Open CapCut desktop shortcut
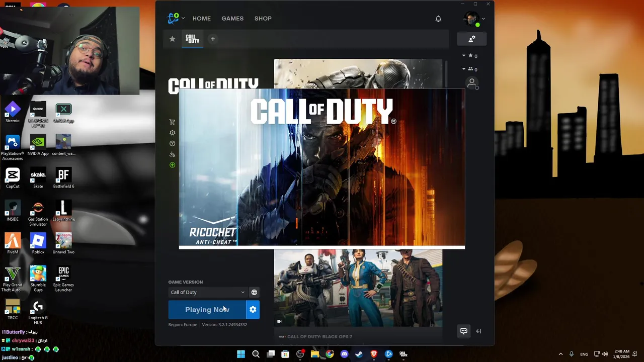The image size is (644, 362). tap(13, 178)
